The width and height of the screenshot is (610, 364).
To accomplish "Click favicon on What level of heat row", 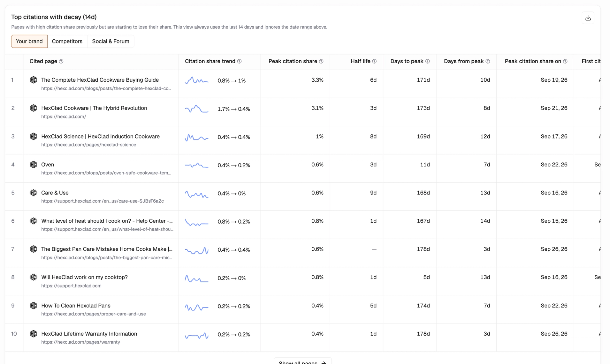I will coord(33,221).
